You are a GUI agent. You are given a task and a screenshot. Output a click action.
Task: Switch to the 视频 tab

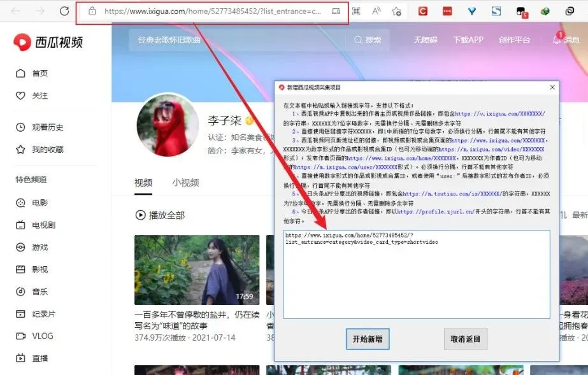[x=143, y=183]
